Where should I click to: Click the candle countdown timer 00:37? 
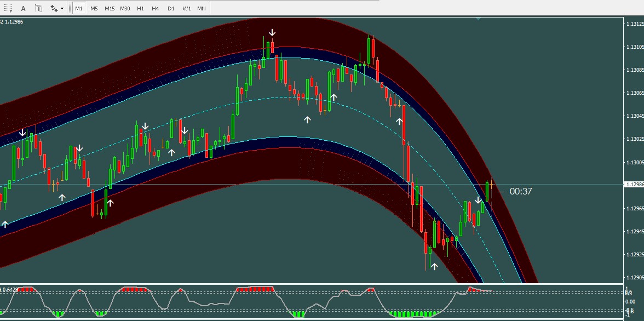click(520, 192)
